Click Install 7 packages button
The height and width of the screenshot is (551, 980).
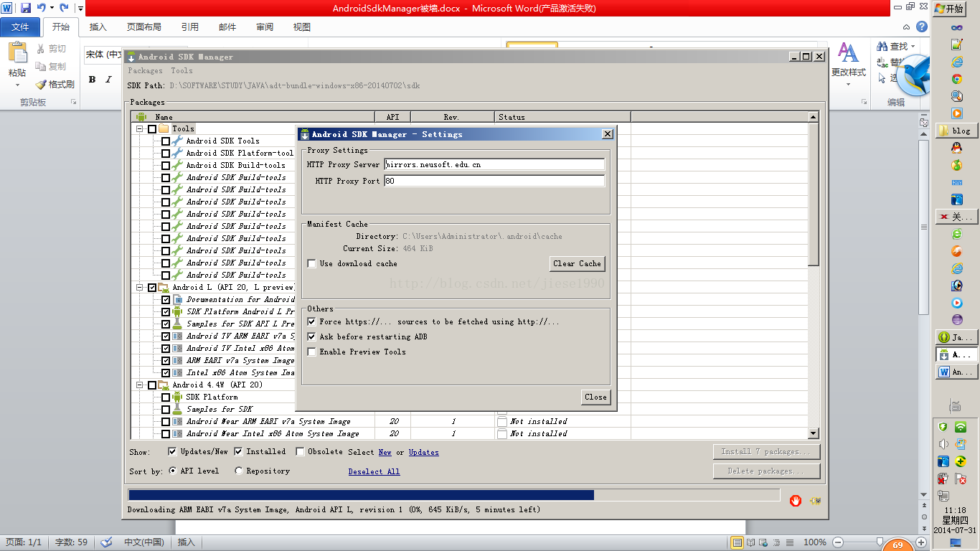[768, 452]
